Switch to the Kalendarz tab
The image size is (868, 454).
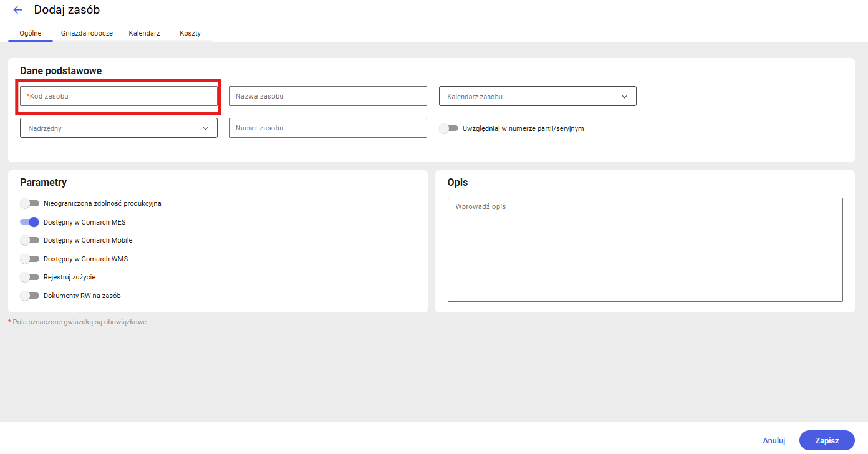pyautogui.click(x=144, y=33)
